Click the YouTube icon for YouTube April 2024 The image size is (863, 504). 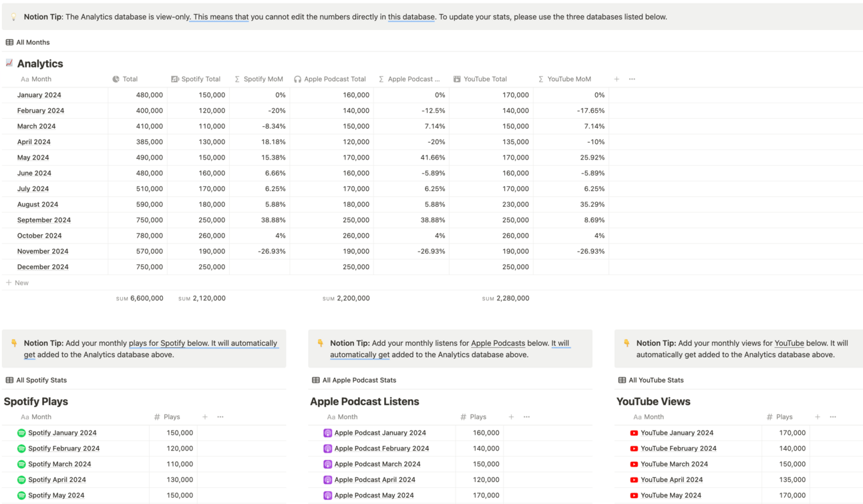pos(634,480)
